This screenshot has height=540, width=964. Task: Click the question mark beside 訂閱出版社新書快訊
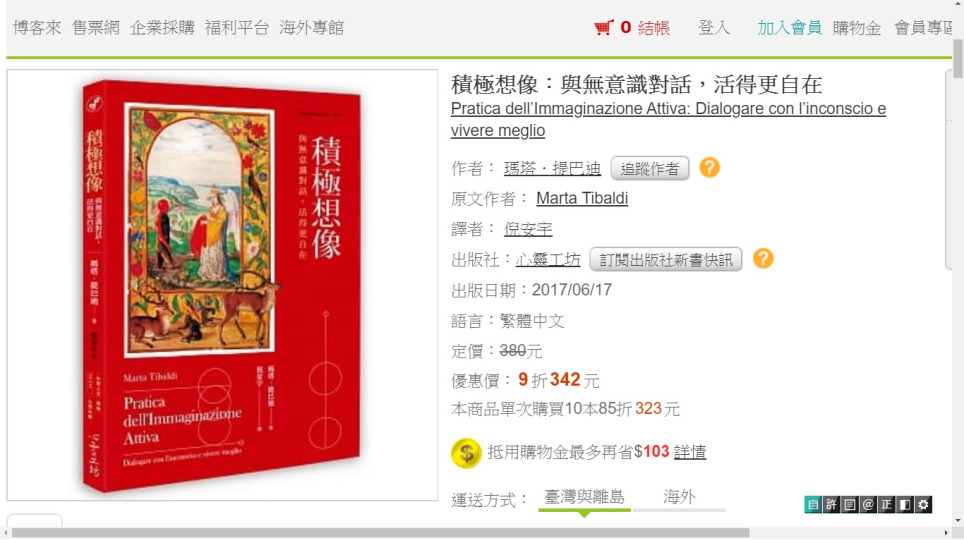[x=763, y=258]
